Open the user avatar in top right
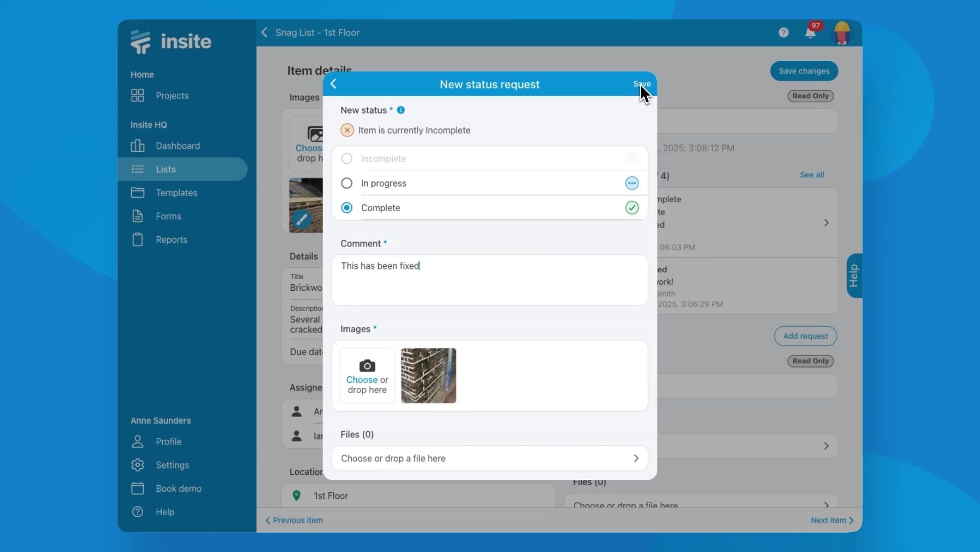The image size is (980, 552). pos(842,33)
